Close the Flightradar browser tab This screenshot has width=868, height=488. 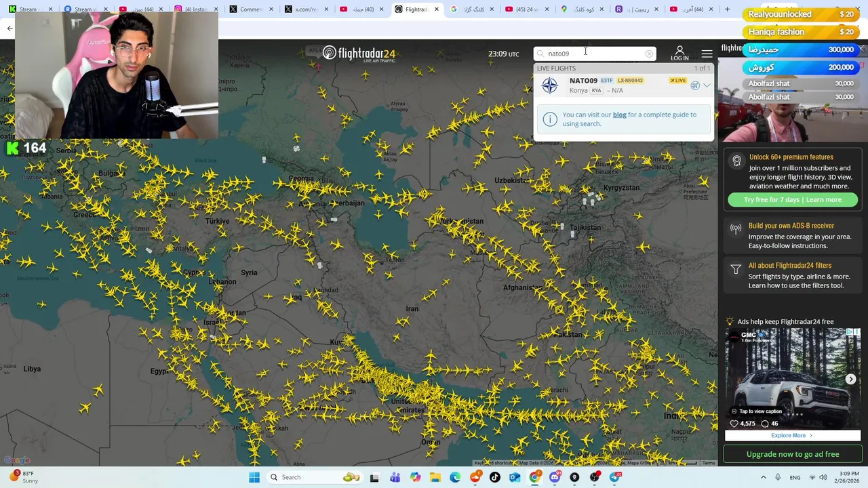[437, 9]
